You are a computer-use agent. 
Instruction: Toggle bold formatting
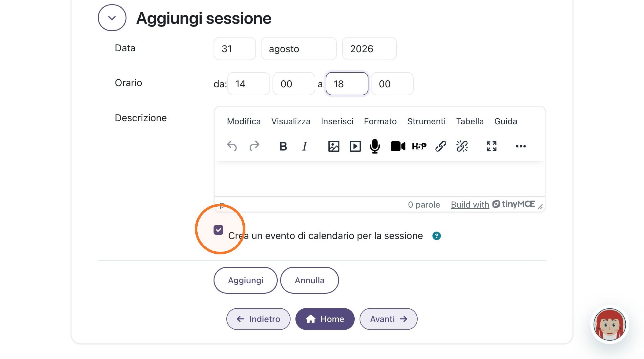pos(283,146)
